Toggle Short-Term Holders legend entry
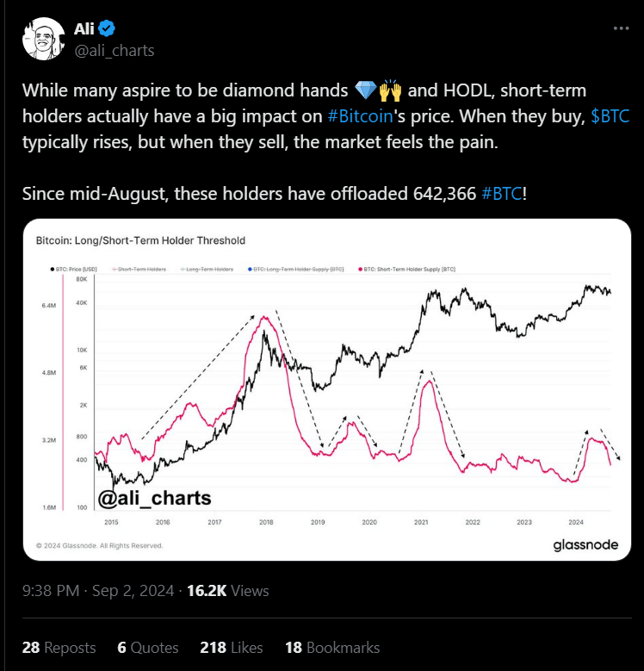 pyautogui.click(x=139, y=269)
